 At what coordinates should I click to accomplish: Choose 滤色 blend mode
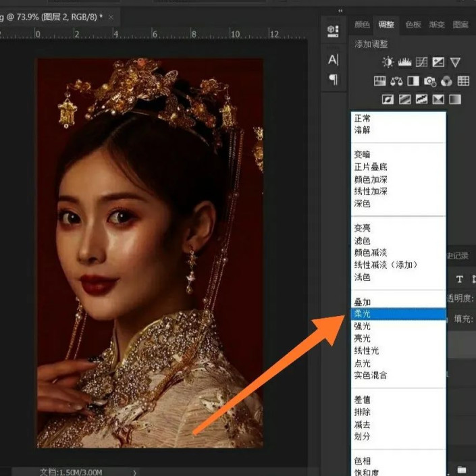point(398,241)
